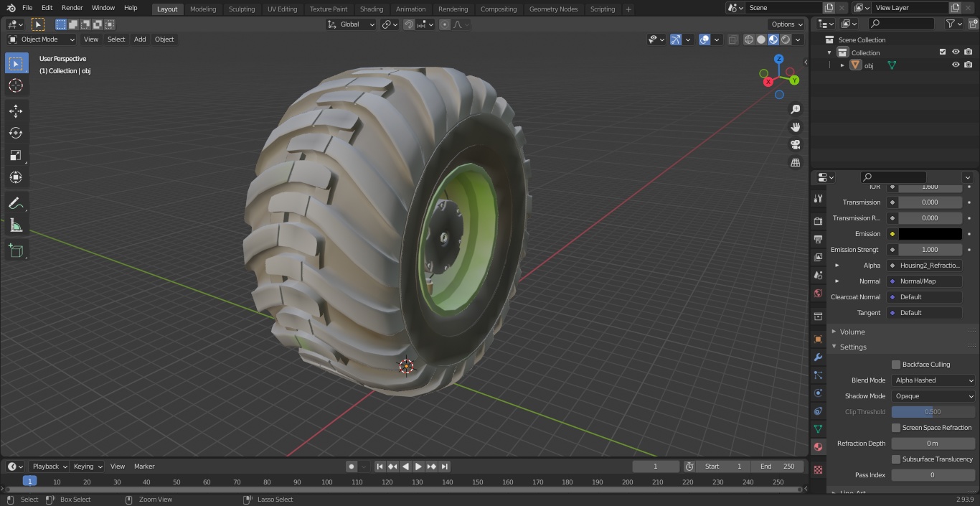The height and width of the screenshot is (506, 980).
Task: Open the Shadow Mode Opaque dropdown
Action: 933,396
